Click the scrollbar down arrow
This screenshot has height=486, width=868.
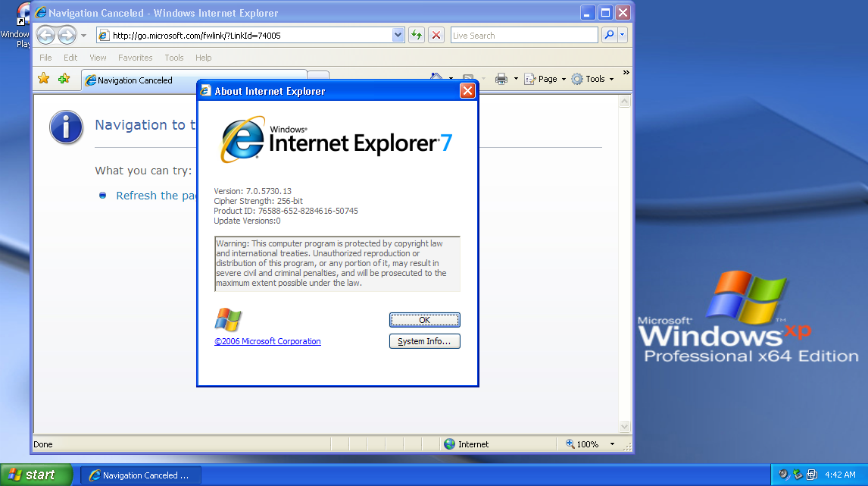624,426
